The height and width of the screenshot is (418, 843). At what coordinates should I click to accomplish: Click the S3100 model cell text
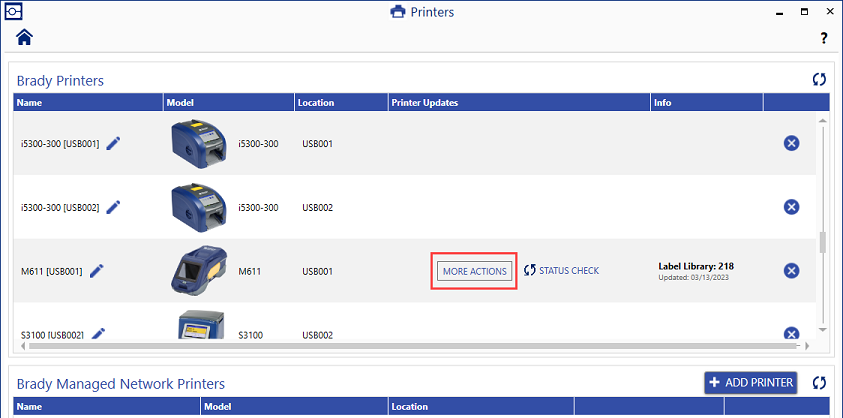tap(251, 335)
